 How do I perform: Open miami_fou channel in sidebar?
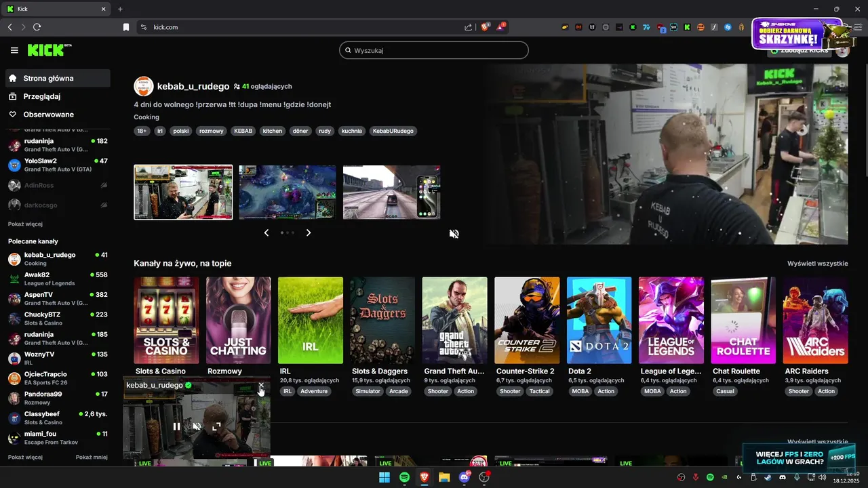click(x=58, y=438)
